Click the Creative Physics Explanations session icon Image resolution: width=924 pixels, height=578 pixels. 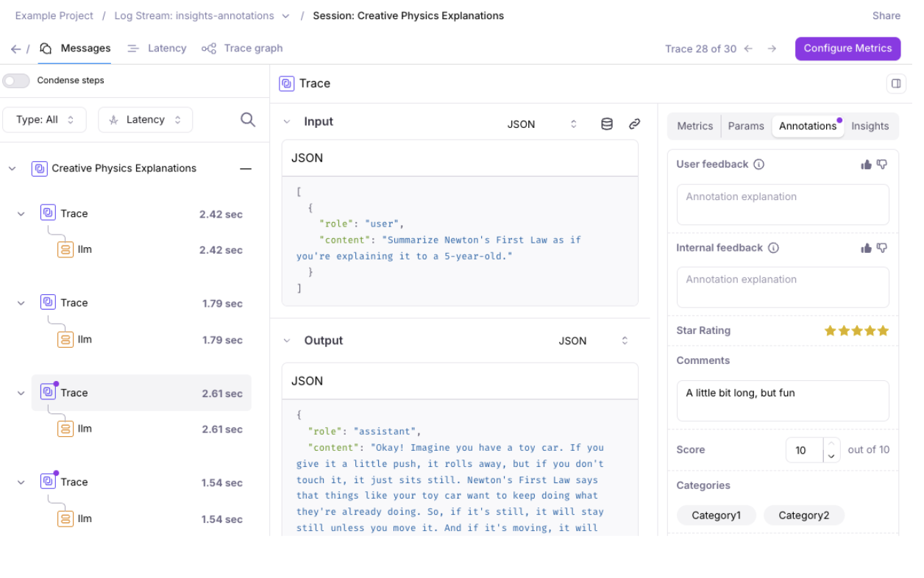[40, 168]
